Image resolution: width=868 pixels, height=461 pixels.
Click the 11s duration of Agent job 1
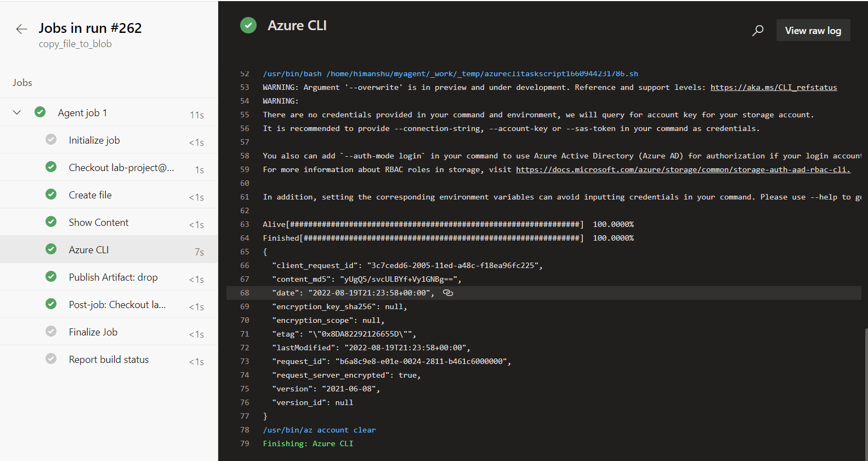pyautogui.click(x=197, y=115)
